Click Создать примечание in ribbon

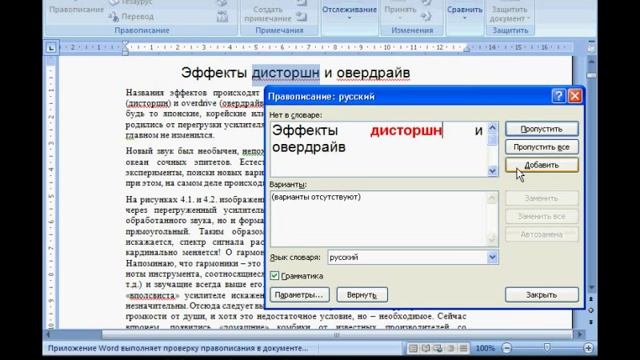coord(267,13)
